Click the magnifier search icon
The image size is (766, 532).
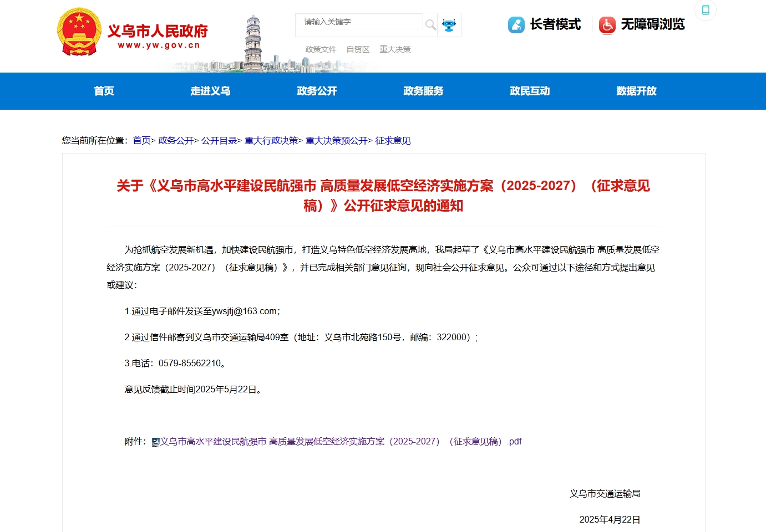[x=430, y=25]
